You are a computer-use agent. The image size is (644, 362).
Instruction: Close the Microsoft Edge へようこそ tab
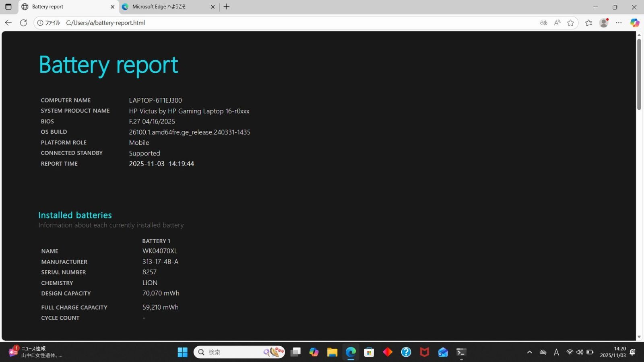(x=213, y=7)
